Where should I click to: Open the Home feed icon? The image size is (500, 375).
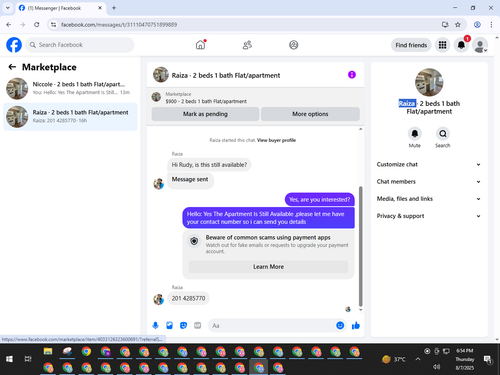200,45
